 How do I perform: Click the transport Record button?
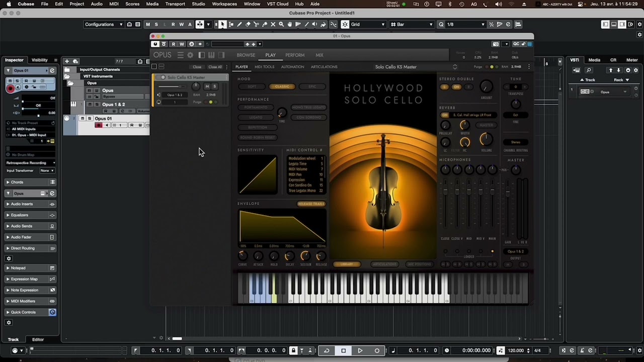(377, 350)
